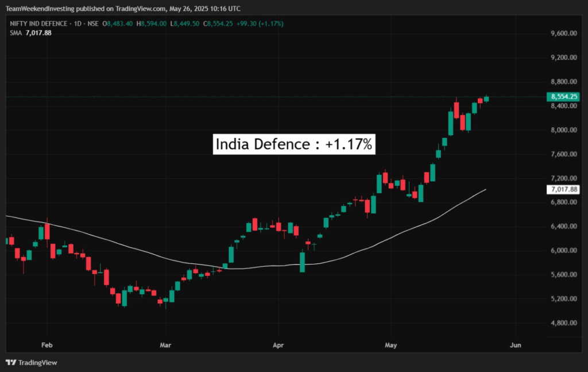Click the 6,000.00 price axis label
588x372 pixels.
(x=564, y=250)
